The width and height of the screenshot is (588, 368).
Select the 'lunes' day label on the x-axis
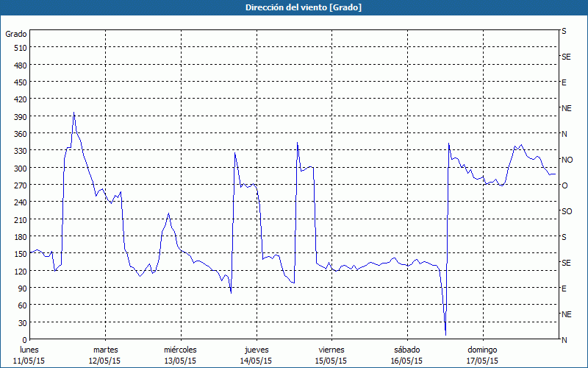tap(30, 350)
